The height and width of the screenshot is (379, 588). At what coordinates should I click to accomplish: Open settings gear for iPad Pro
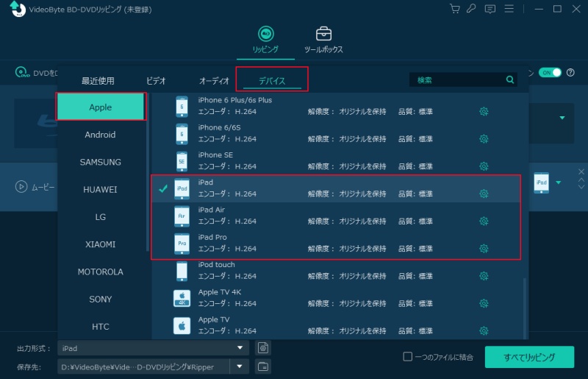click(484, 249)
